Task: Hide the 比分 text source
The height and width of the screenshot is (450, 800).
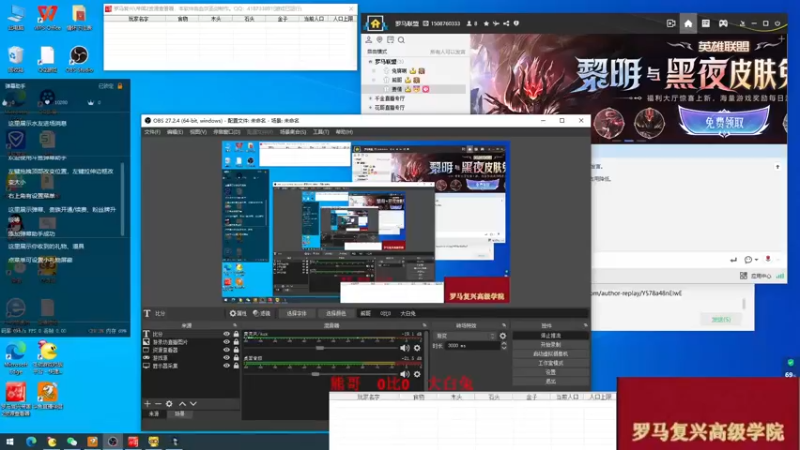Action: click(x=227, y=334)
